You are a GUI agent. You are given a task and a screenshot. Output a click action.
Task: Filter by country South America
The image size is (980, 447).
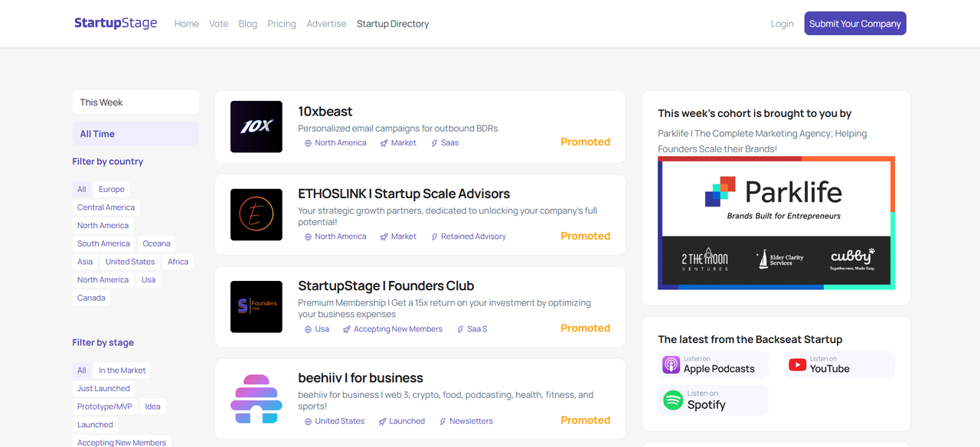tap(103, 243)
